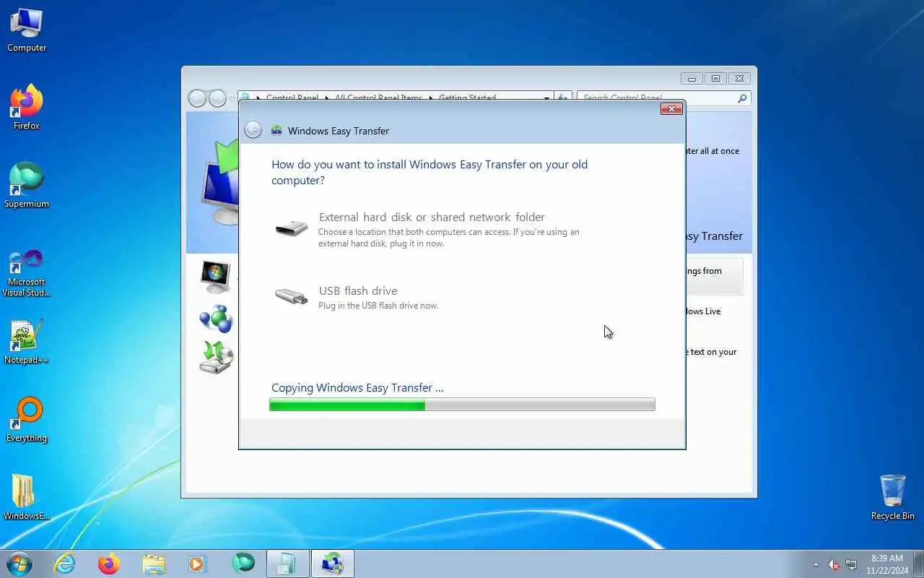The height and width of the screenshot is (578, 924).
Task: Click the back arrow in Windows Easy Transfer
Action: (253, 130)
